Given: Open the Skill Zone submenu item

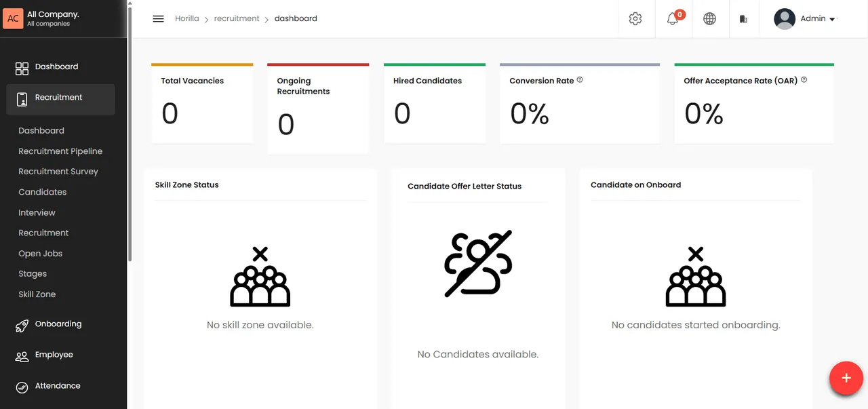Looking at the screenshot, I should (37, 294).
